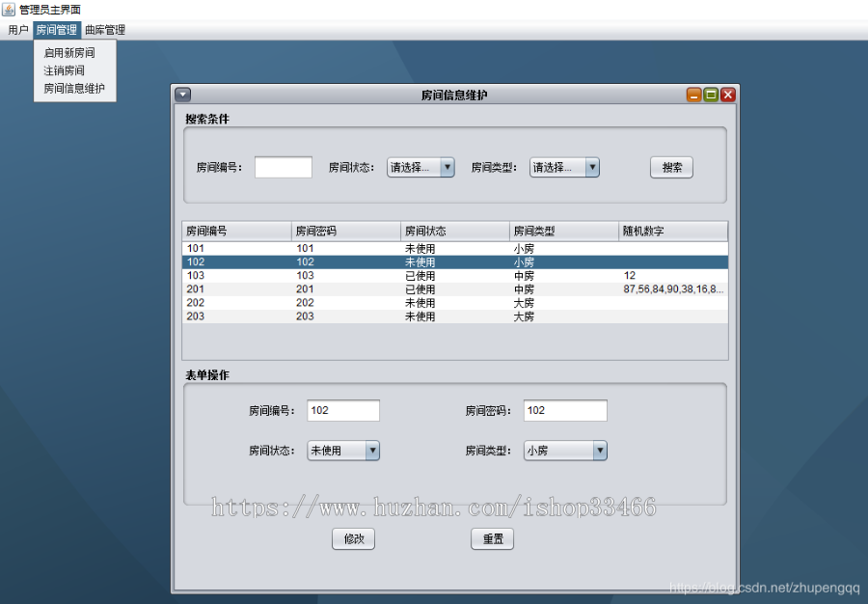This screenshot has height=604, width=868.
Task: Click the 房间编号 column header
Action: pos(236,231)
